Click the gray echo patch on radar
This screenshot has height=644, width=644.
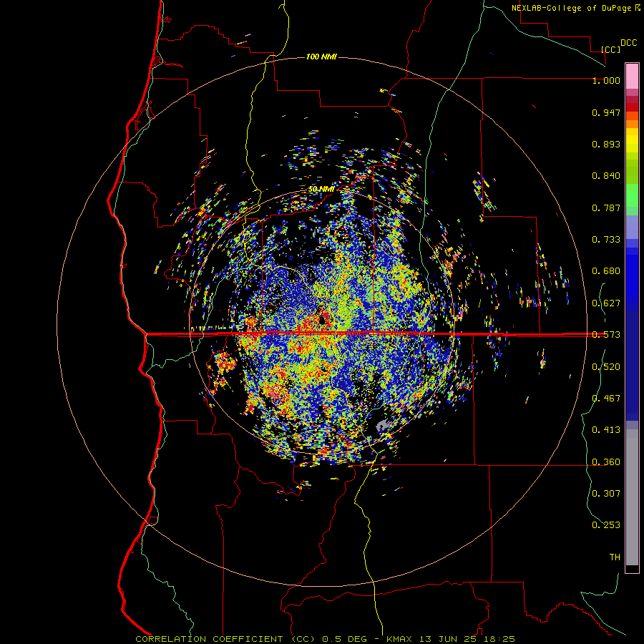[x=382, y=426]
